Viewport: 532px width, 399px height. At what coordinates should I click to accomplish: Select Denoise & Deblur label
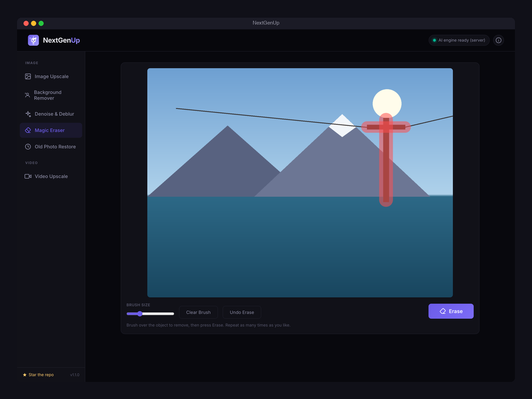point(54,114)
